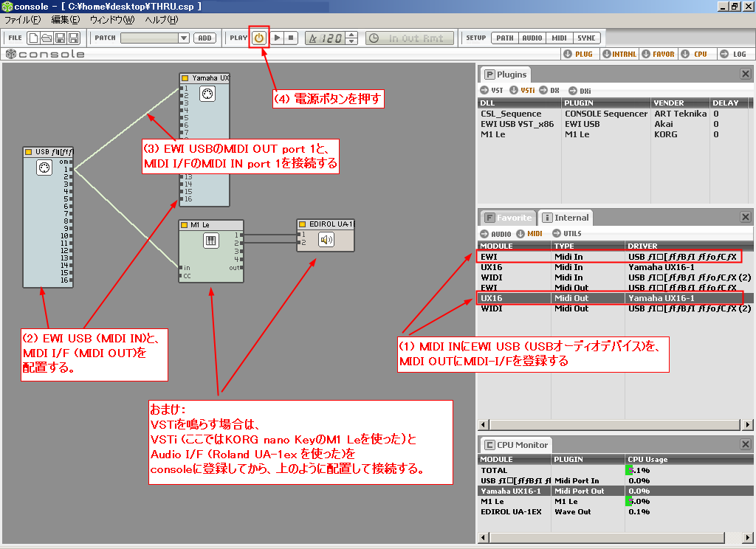Close the CPU Monitor panel
This screenshot has height=549, width=756.
point(746,444)
